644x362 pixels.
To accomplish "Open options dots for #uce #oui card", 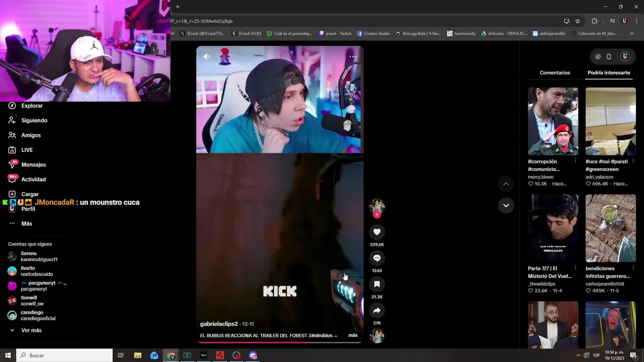I will click(633, 161).
